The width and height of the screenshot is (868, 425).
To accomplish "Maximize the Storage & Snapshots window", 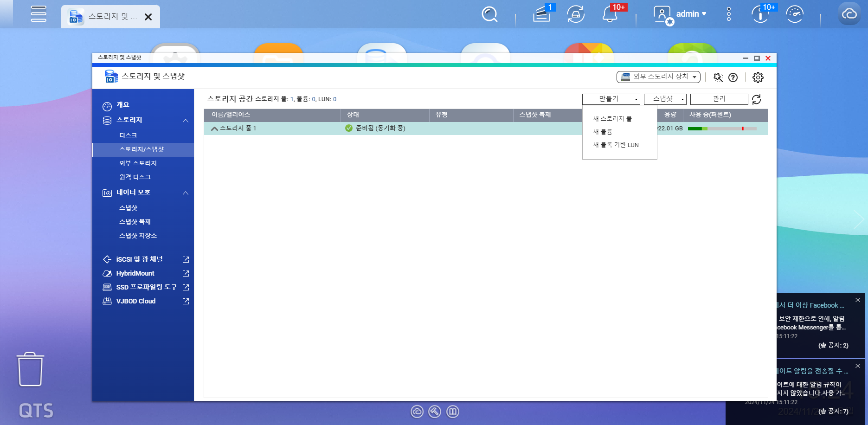I will [x=757, y=58].
